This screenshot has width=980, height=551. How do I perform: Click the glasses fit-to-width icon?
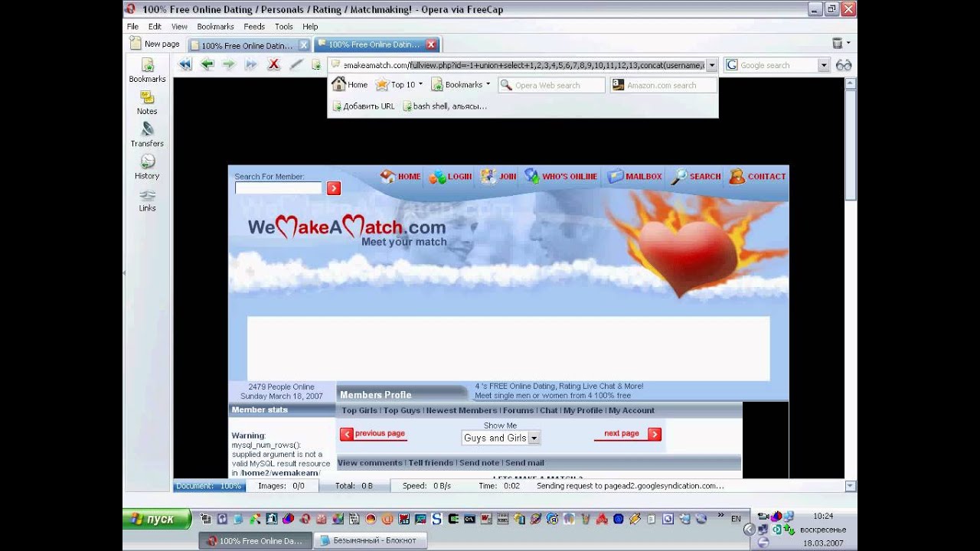(x=844, y=65)
